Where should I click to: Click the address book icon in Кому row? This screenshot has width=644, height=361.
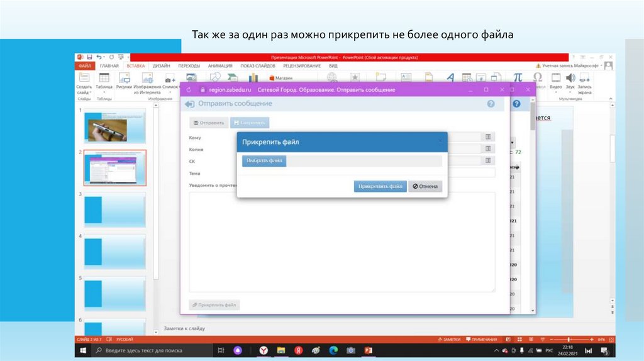[x=488, y=136]
